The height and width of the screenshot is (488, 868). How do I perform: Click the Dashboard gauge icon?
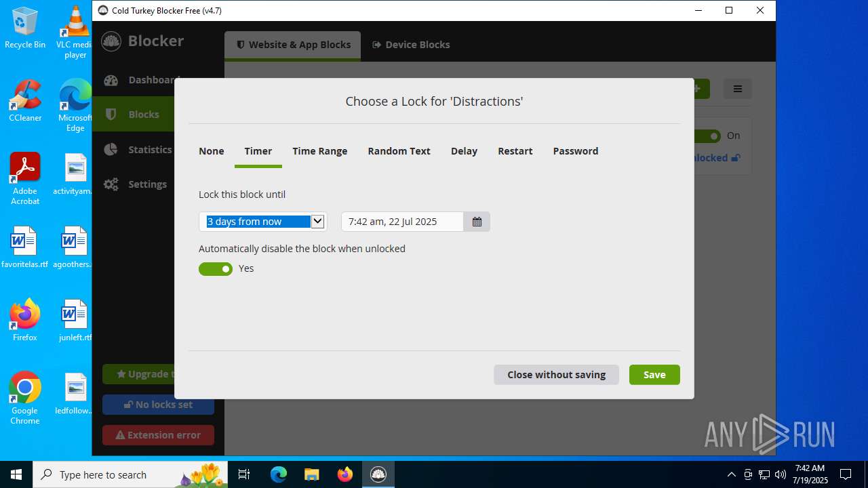pos(111,81)
